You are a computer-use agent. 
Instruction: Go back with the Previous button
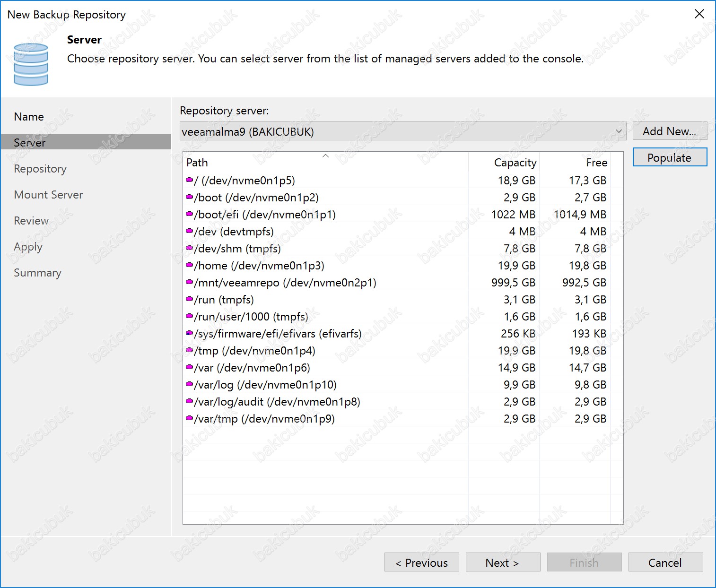click(422, 562)
